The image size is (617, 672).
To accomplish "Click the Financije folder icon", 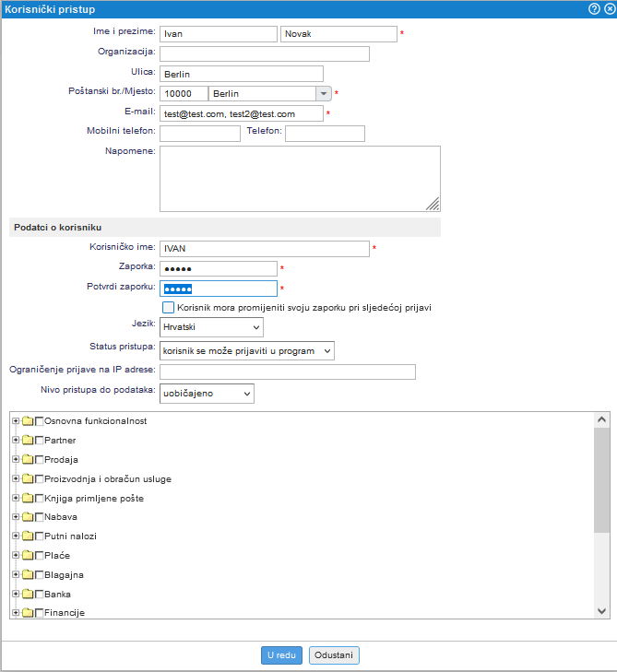I will click(x=28, y=613).
